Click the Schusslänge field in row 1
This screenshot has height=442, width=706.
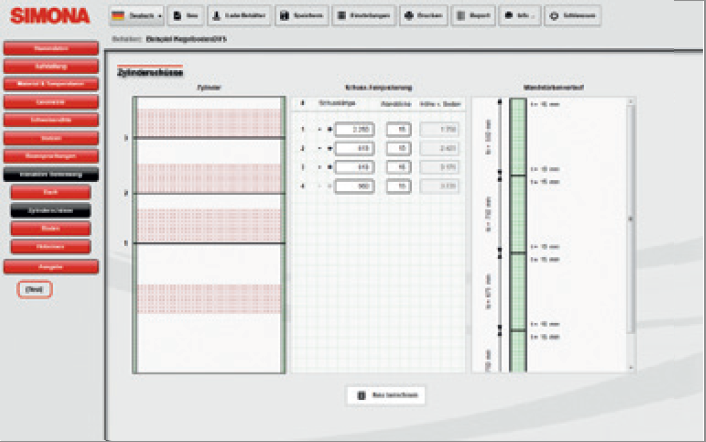[354, 129]
